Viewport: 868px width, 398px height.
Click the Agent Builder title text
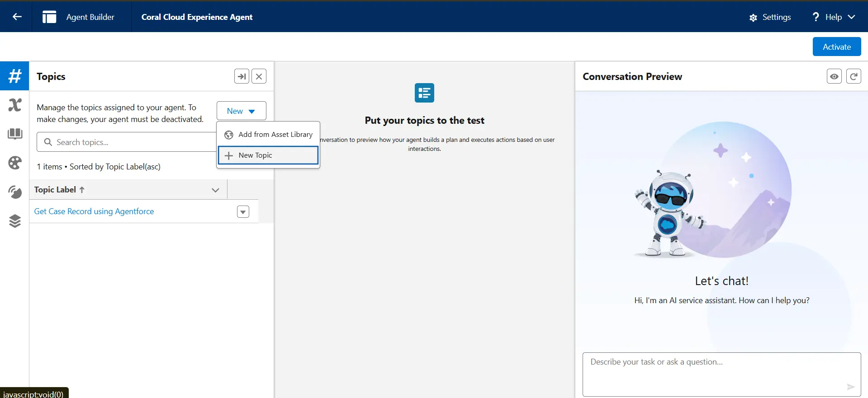[90, 17]
